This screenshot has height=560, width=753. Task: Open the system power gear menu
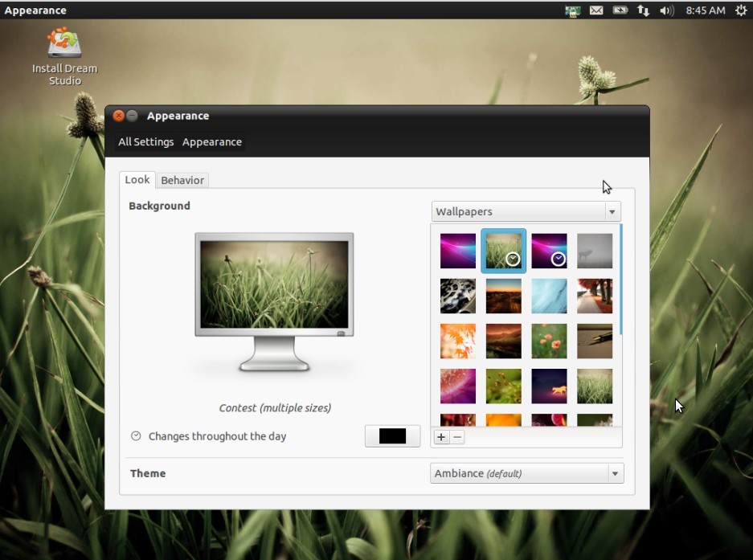pos(741,10)
